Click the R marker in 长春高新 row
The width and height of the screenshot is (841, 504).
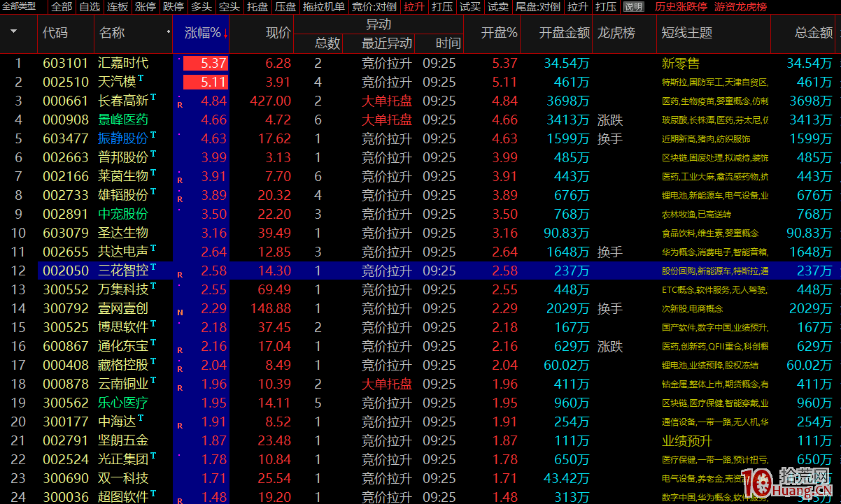coord(180,105)
